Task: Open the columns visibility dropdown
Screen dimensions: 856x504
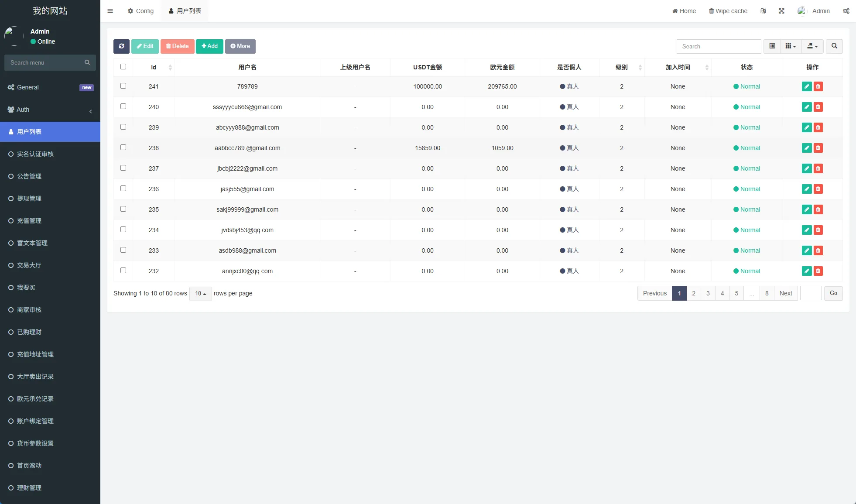Action: pos(791,46)
